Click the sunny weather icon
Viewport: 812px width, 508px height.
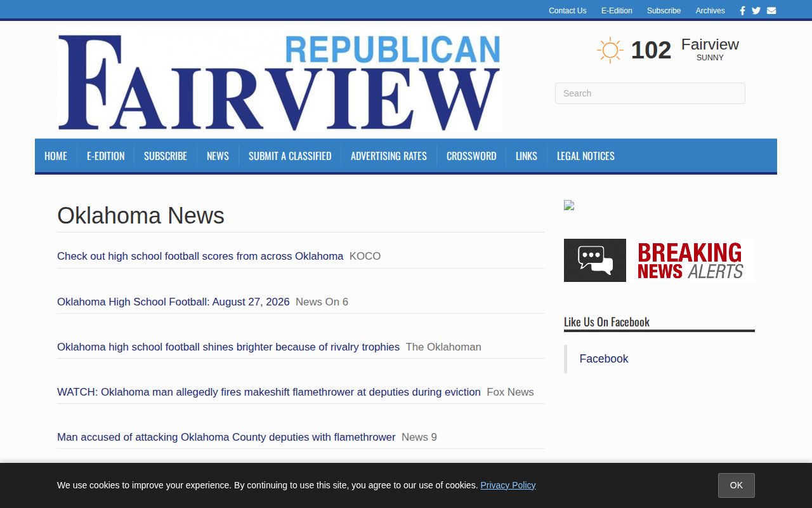610,50
